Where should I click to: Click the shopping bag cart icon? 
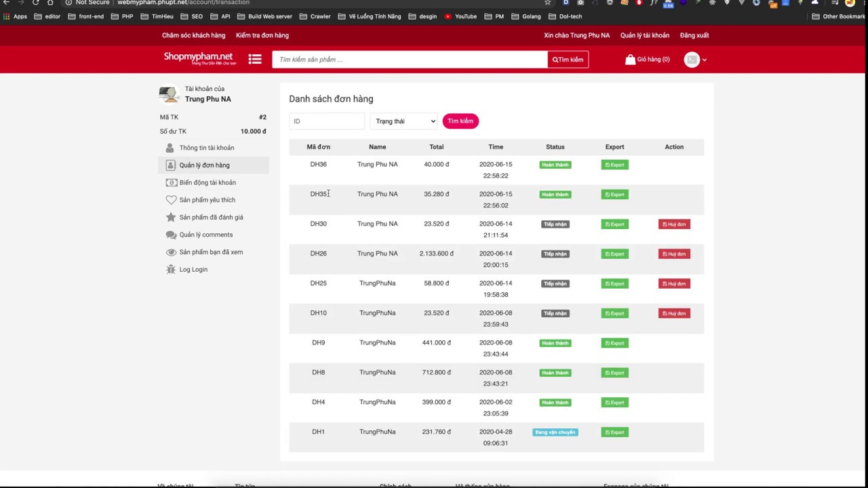[630, 60]
